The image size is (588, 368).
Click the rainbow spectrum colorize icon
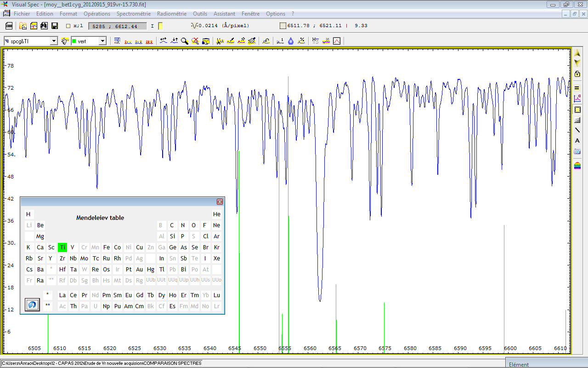click(577, 165)
